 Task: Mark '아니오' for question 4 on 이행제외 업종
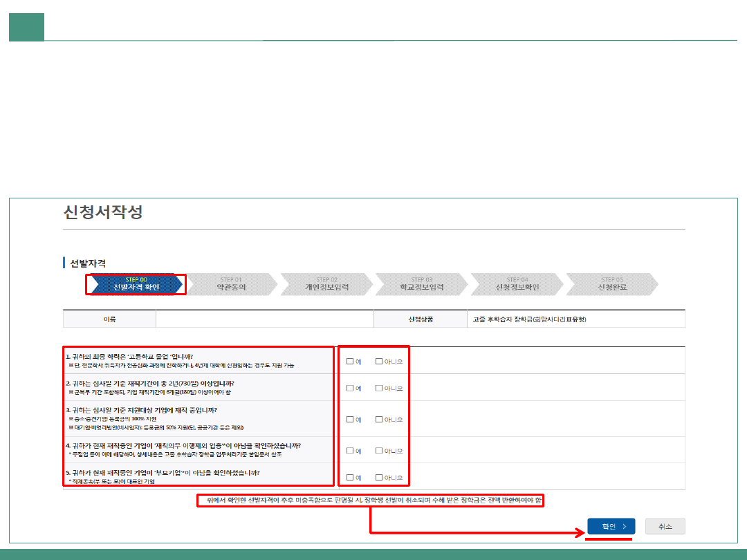pos(379,450)
